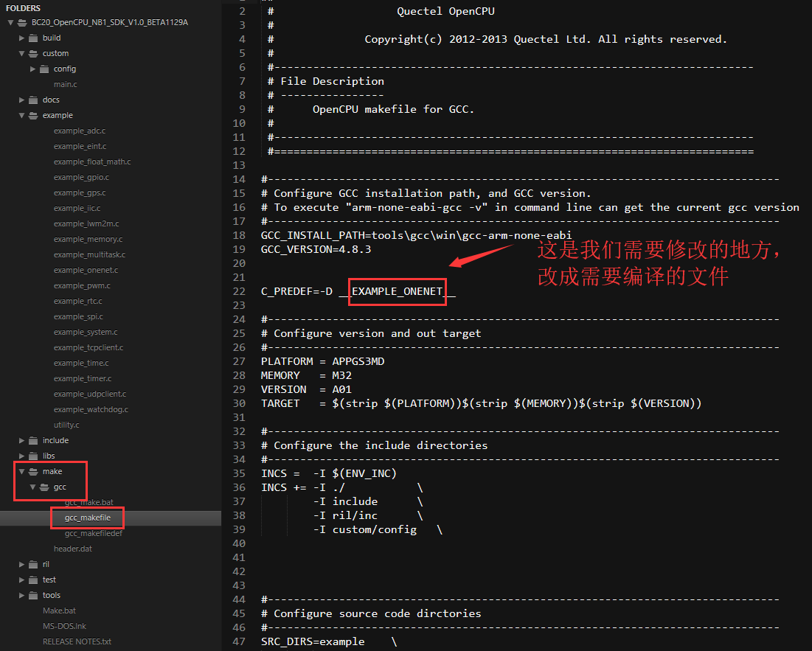Open example_timer.c file
812x651 pixels.
(83, 379)
